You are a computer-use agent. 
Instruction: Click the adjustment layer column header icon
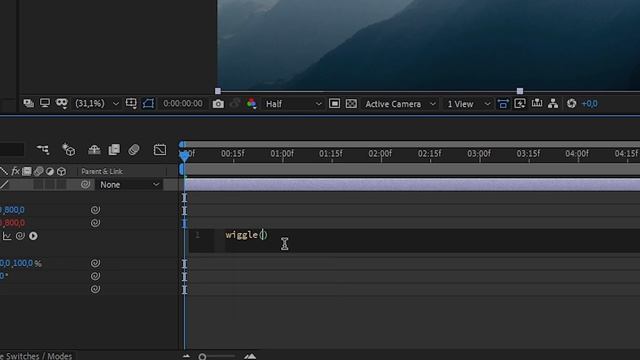[50, 171]
